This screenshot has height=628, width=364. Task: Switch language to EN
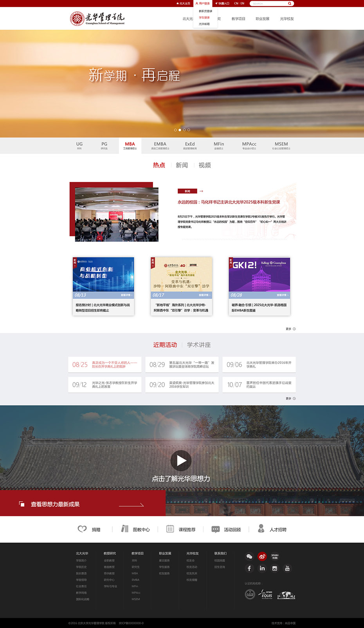coord(242,4)
